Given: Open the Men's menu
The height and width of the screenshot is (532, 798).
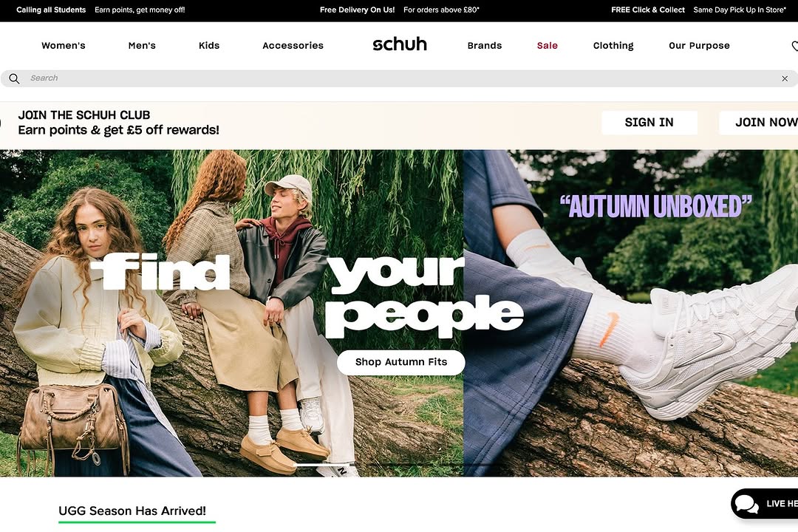Looking at the screenshot, I should click(x=142, y=45).
